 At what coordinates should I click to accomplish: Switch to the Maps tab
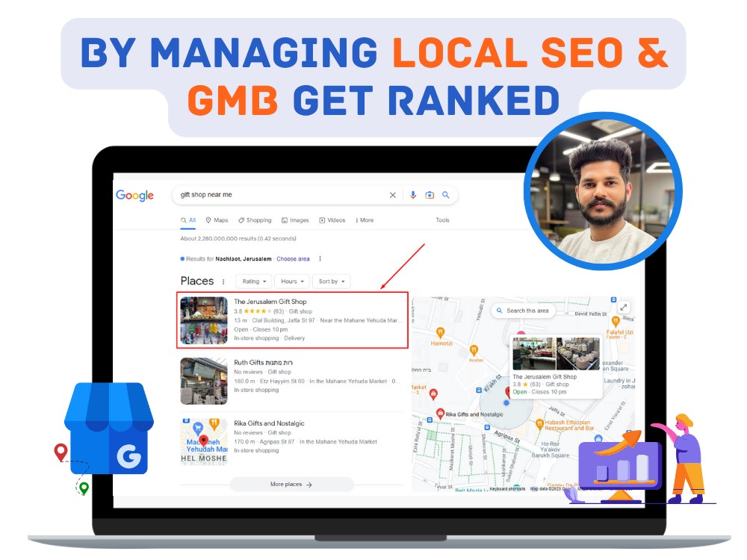pyautogui.click(x=217, y=220)
